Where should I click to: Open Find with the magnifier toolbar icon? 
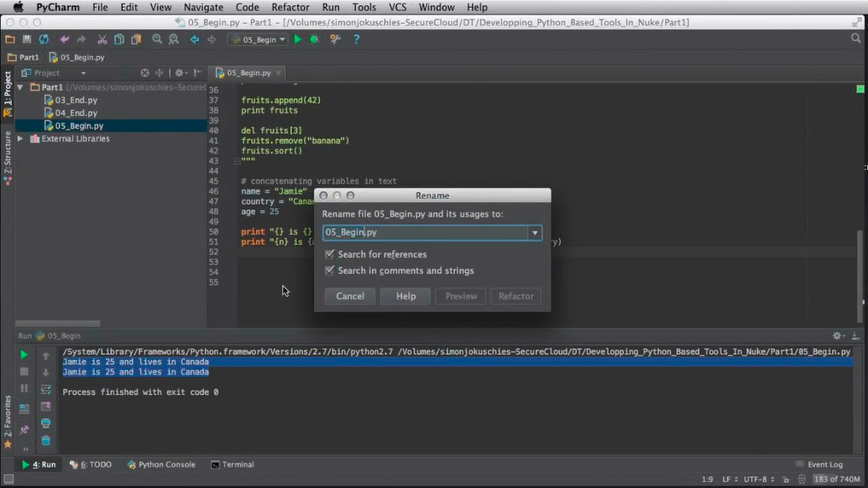[157, 39]
